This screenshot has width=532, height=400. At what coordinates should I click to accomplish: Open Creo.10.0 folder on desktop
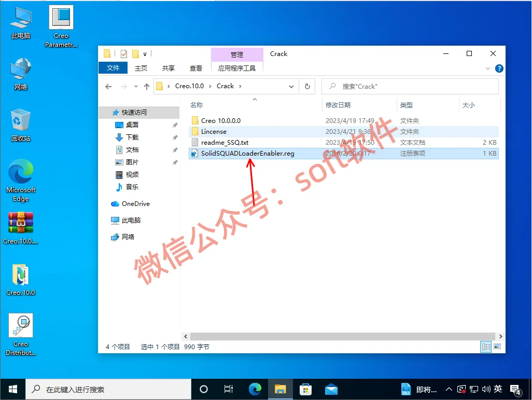click(21, 280)
